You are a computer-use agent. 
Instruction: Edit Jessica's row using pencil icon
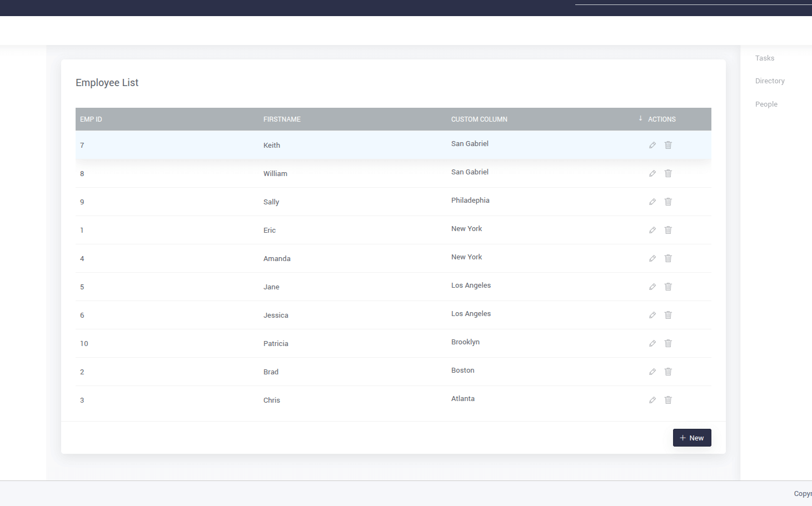(652, 315)
